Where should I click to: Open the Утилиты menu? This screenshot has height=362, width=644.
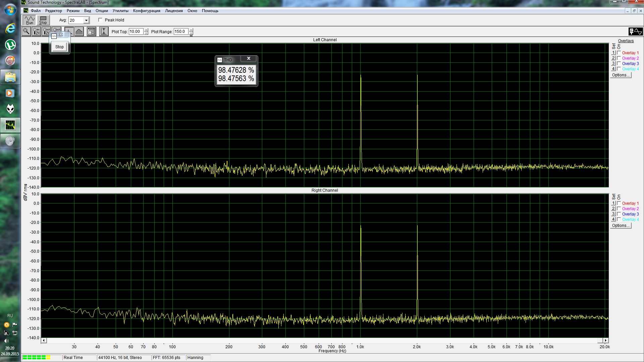point(120,11)
